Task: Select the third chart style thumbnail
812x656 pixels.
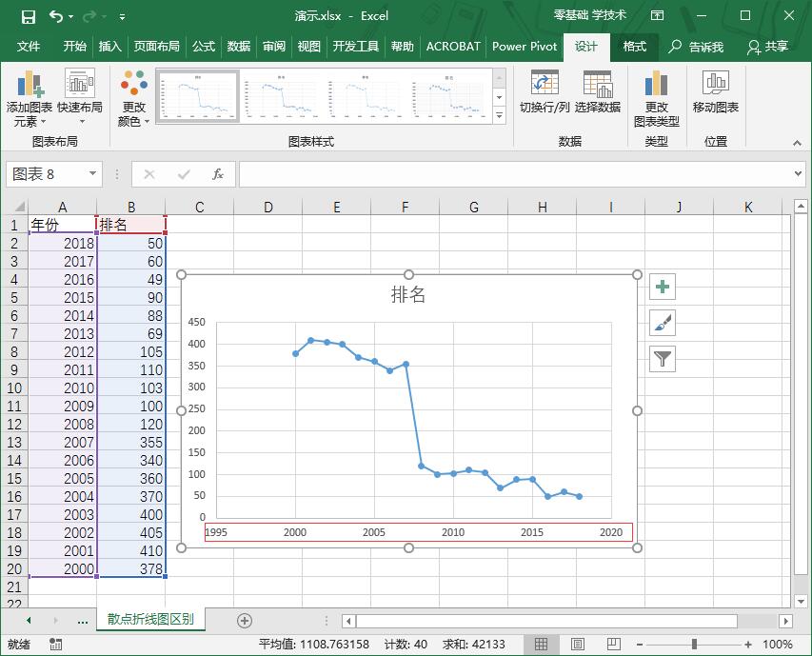Action: tap(365, 96)
